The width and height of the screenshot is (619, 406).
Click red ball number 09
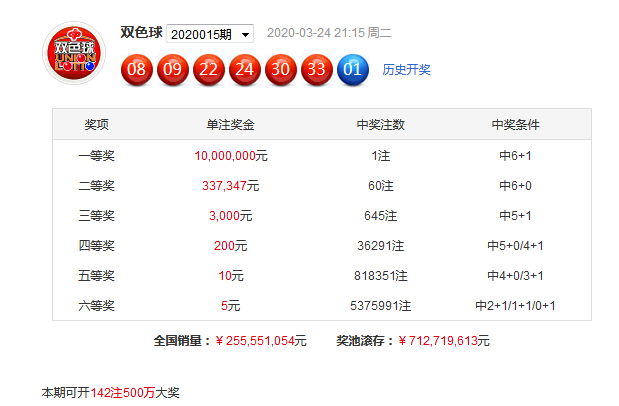[173, 70]
